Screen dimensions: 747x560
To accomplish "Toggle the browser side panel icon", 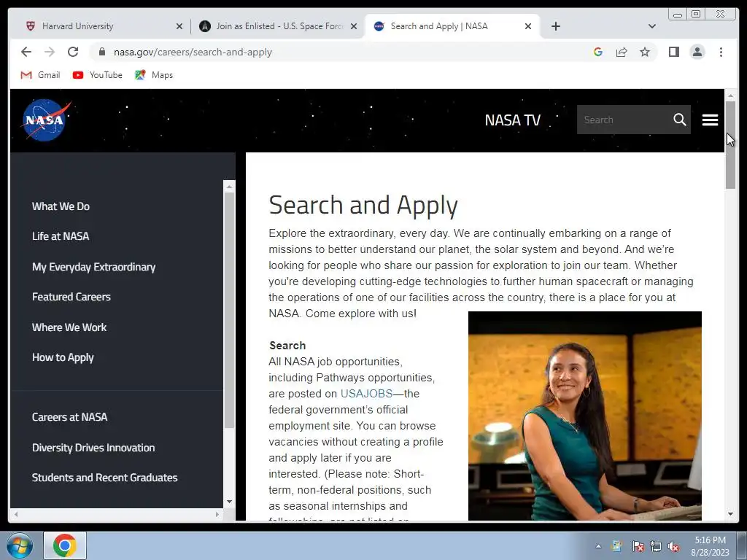I will (673, 52).
